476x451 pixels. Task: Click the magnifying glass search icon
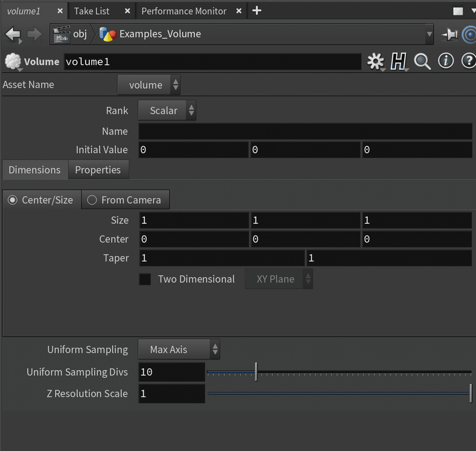click(422, 61)
